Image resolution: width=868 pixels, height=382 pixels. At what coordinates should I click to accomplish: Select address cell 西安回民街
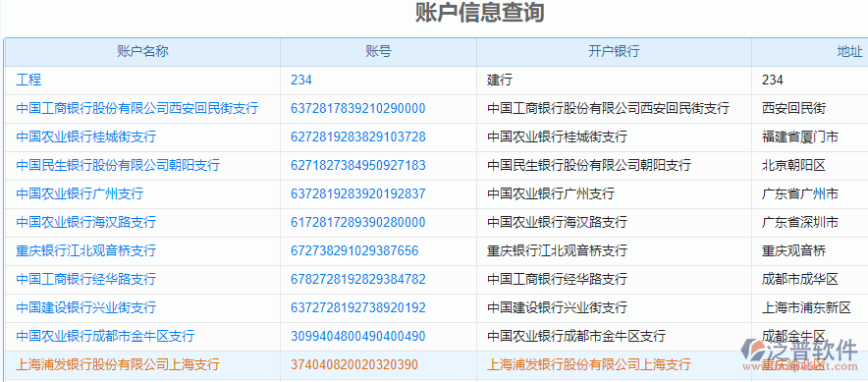coord(810,108)
